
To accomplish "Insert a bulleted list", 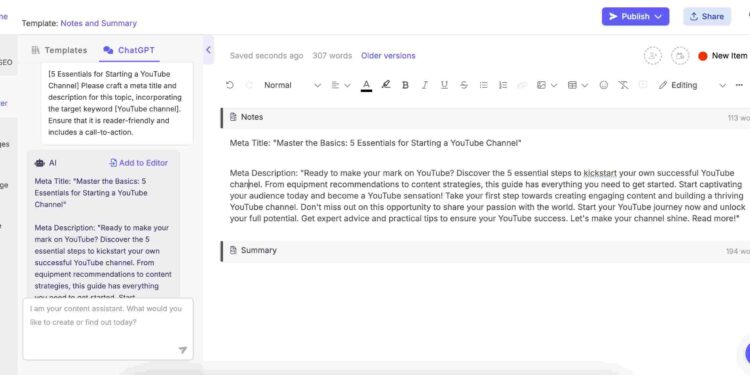I will pos(484,85).
